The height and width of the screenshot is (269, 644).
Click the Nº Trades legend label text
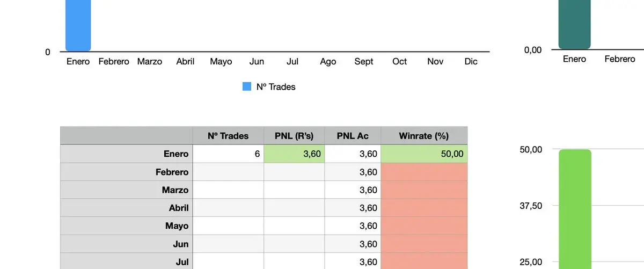pyautogui.click(x=276, y=86)
